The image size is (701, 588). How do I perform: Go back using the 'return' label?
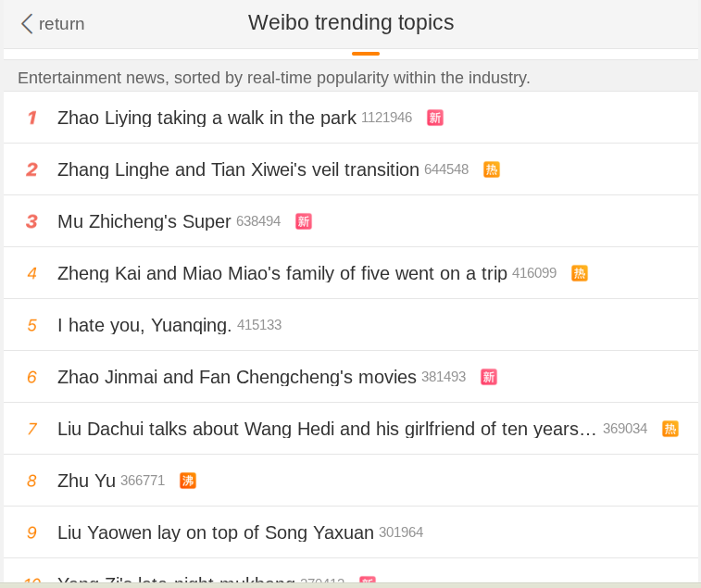[61, 24]
